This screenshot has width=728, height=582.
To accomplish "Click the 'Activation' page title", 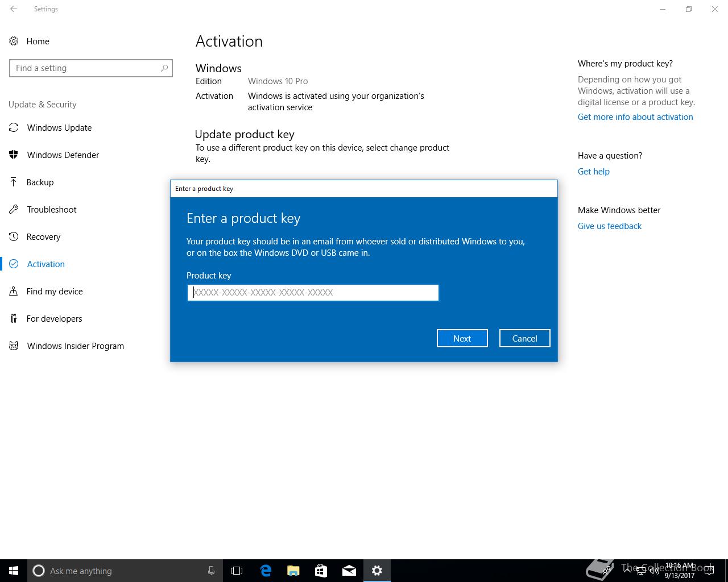I will (x=229, y=41).
